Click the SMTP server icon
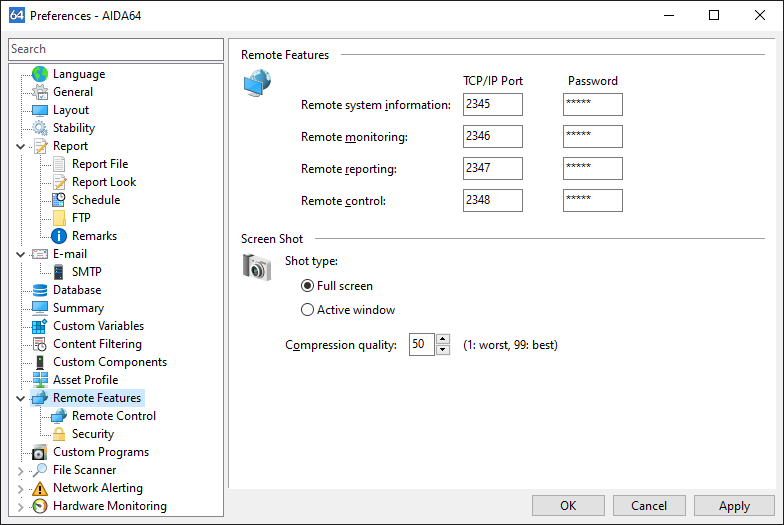Screen dimensions: 784x525 point(59,272)
